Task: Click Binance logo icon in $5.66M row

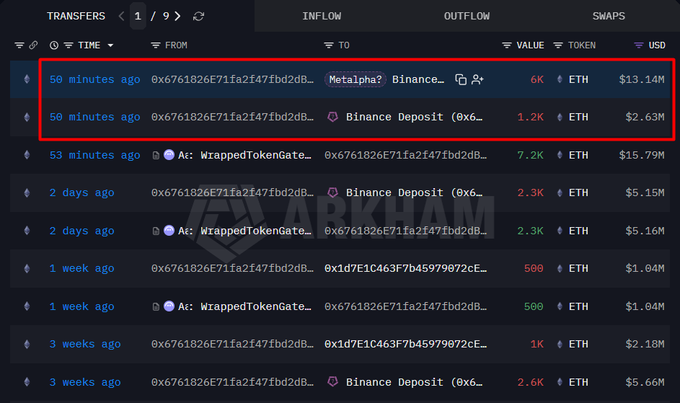Action: pos(333,382)
